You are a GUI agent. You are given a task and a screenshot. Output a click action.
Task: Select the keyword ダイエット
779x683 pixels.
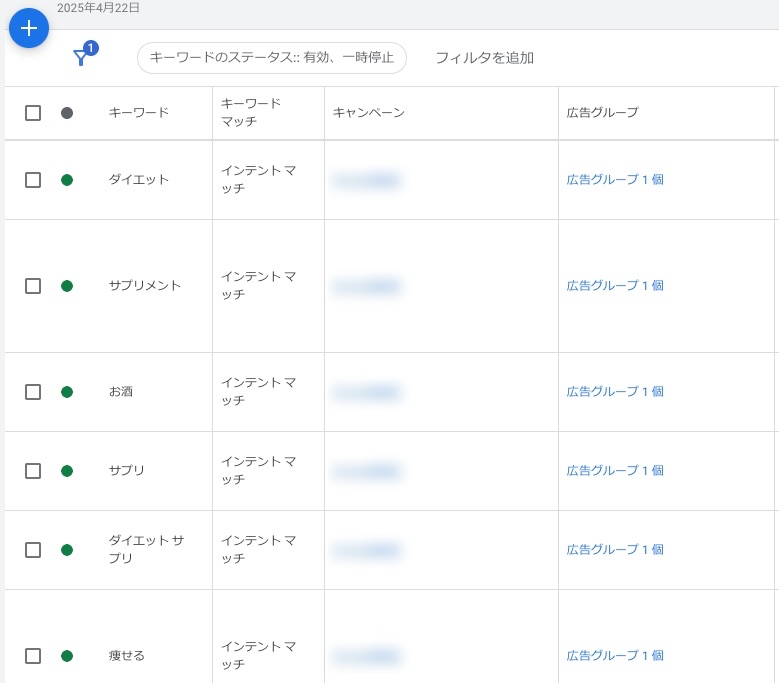[139, 179]
